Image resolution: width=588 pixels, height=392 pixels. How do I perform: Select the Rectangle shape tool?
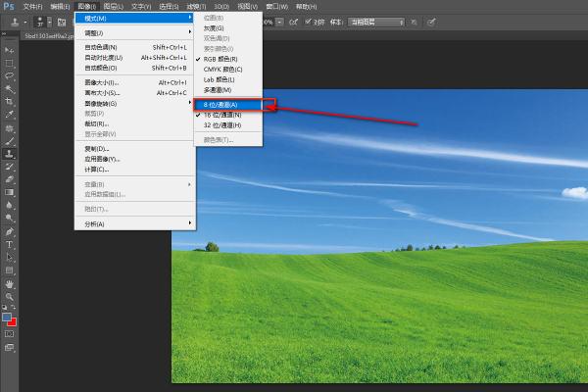pos(9,270)
